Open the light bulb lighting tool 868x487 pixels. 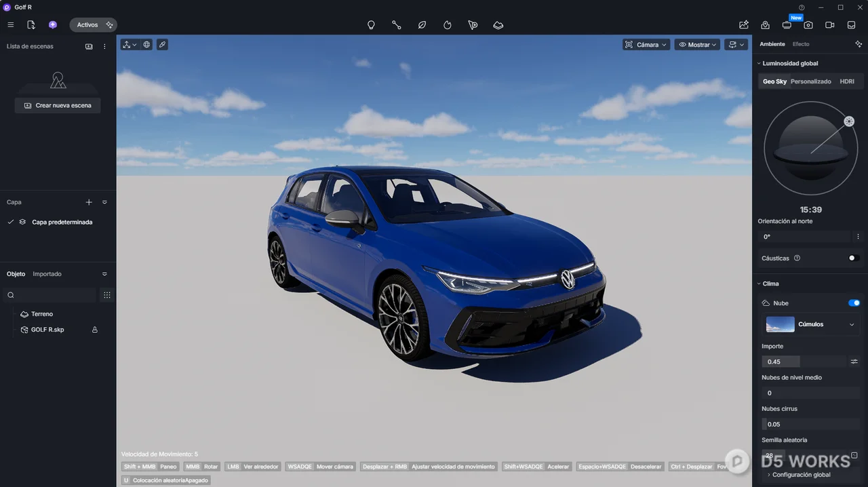[x=371, y=24]
